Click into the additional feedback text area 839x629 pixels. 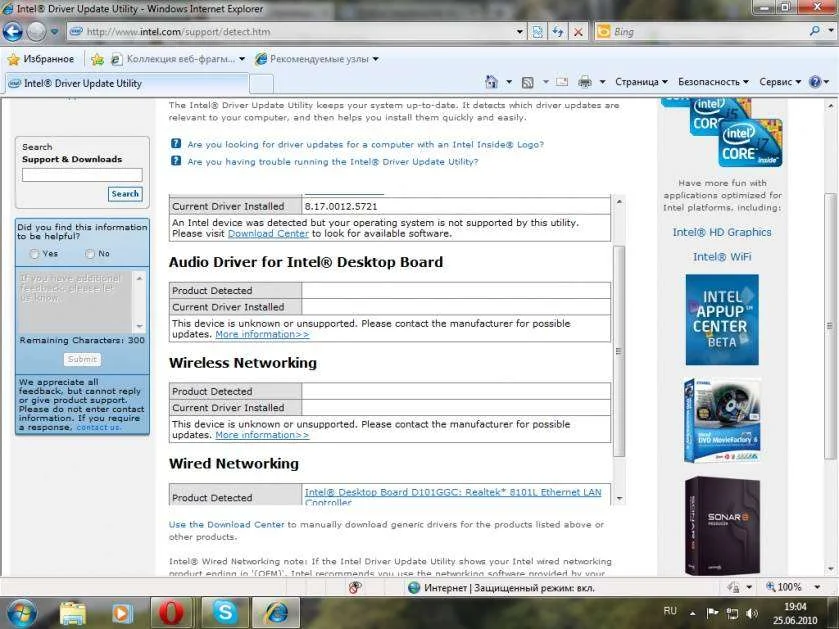point(75,302)
